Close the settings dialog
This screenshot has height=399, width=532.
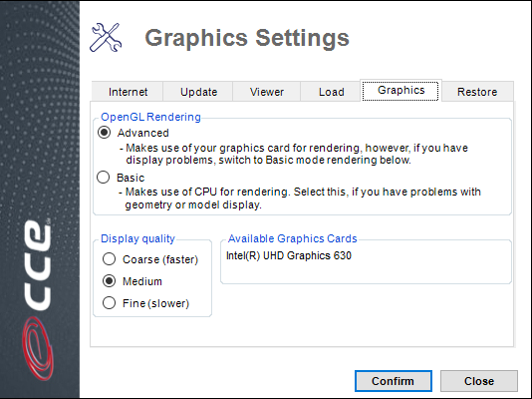point(479,381)
